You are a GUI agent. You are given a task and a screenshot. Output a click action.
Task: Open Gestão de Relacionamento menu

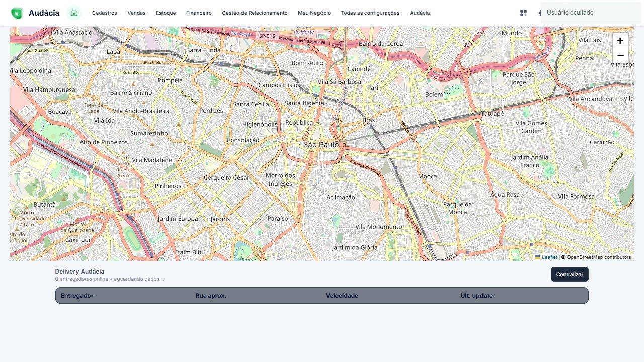[x=255, y=13]
